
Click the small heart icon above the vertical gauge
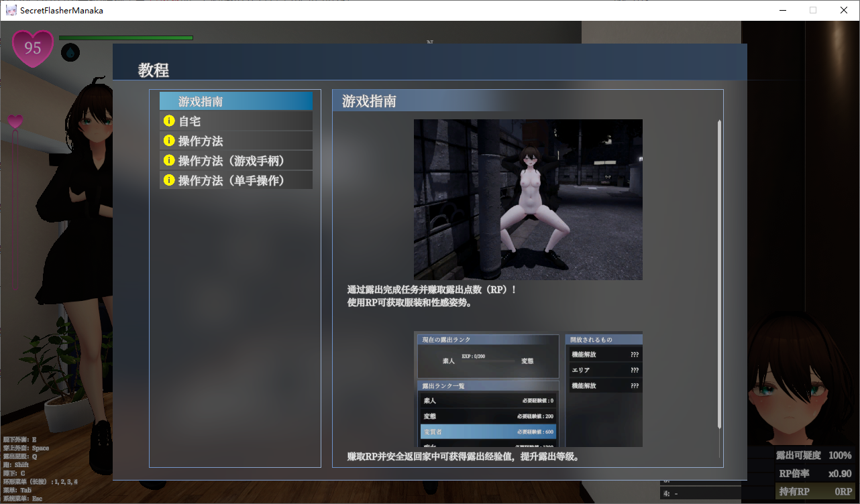(x=15, y=121)
